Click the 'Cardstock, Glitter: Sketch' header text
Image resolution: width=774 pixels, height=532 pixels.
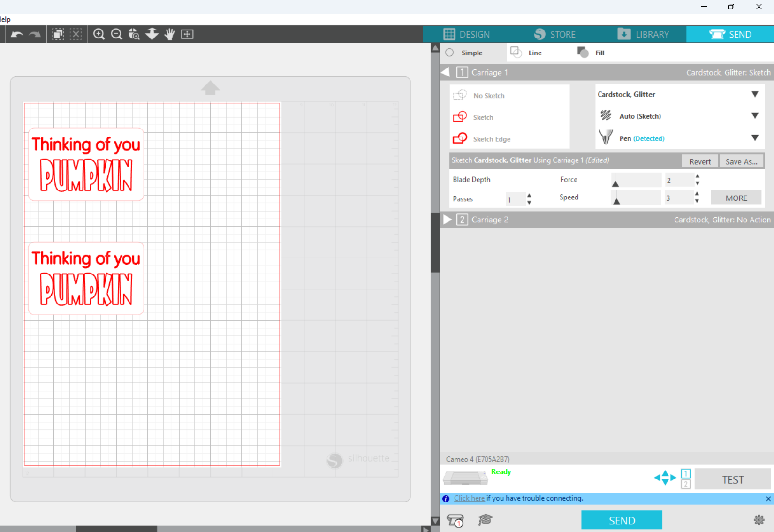click(x=728, y=72)
